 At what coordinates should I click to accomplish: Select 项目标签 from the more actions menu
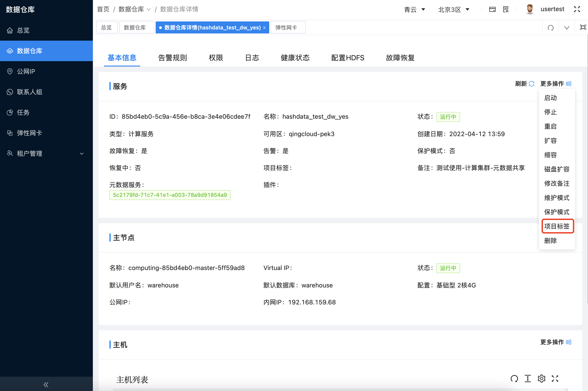(x=557, y=226)
